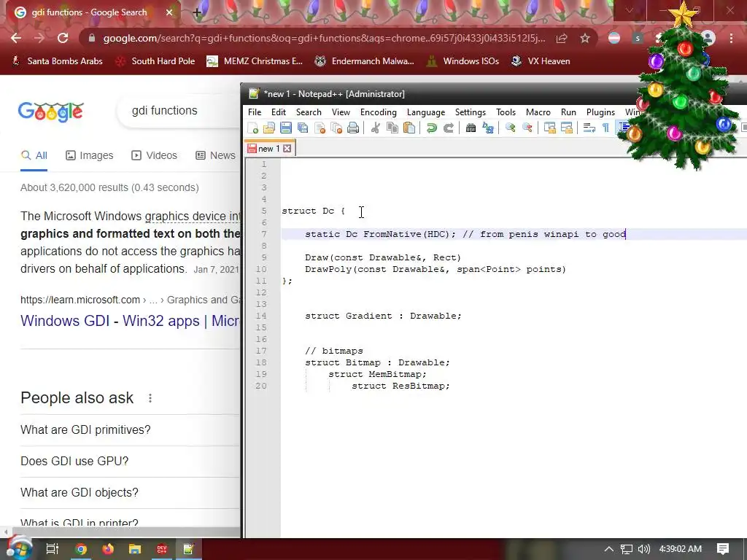Open 'Santa Bombs Arabs' bookmark
This screenshot has height=560, width=747.
click(57, 61)
